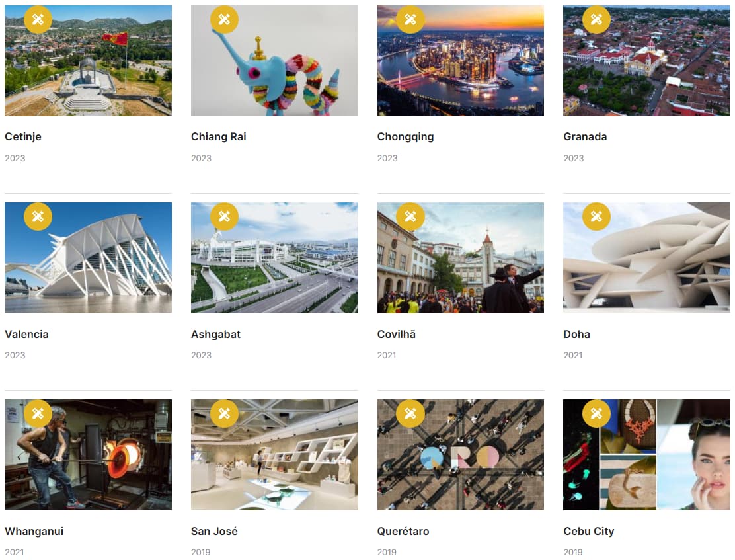Click the yellow craft icon on Chiang Rai
Image resolution: width=735 pixels, height=560 pixels.
224,19
